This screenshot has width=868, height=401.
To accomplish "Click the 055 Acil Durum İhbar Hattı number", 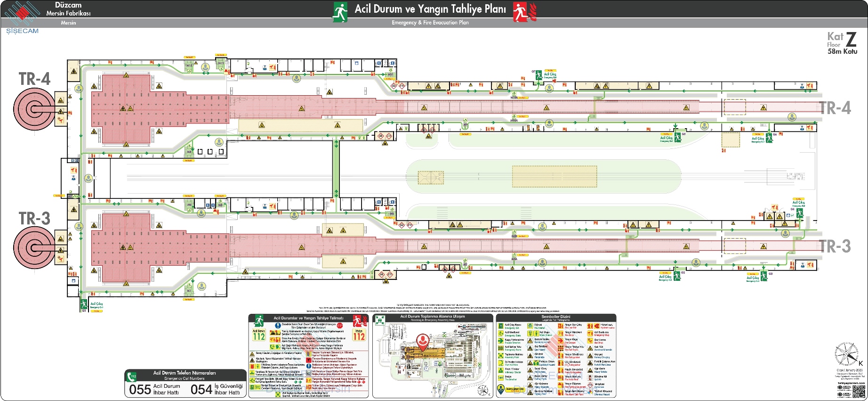I will coord(140,390).
